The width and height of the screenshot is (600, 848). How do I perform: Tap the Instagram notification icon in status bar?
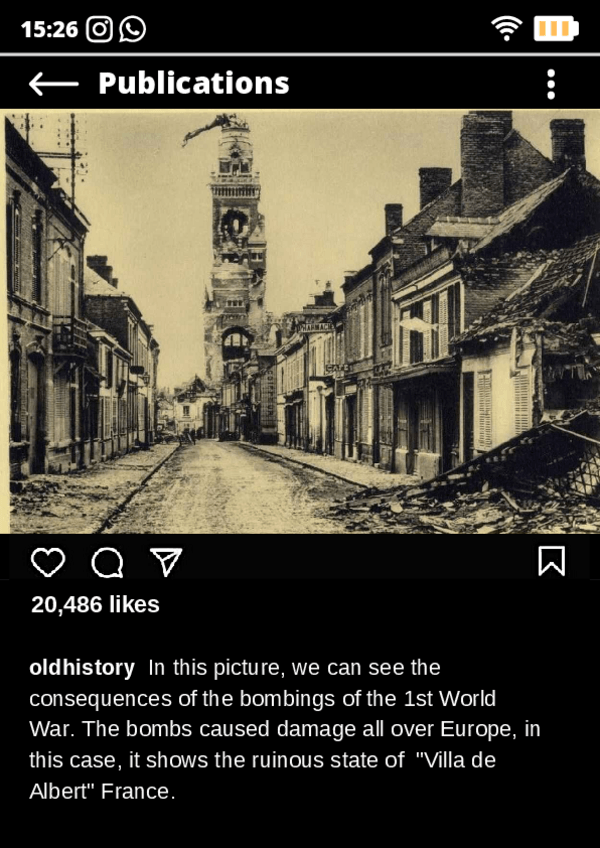coord(100,29)
